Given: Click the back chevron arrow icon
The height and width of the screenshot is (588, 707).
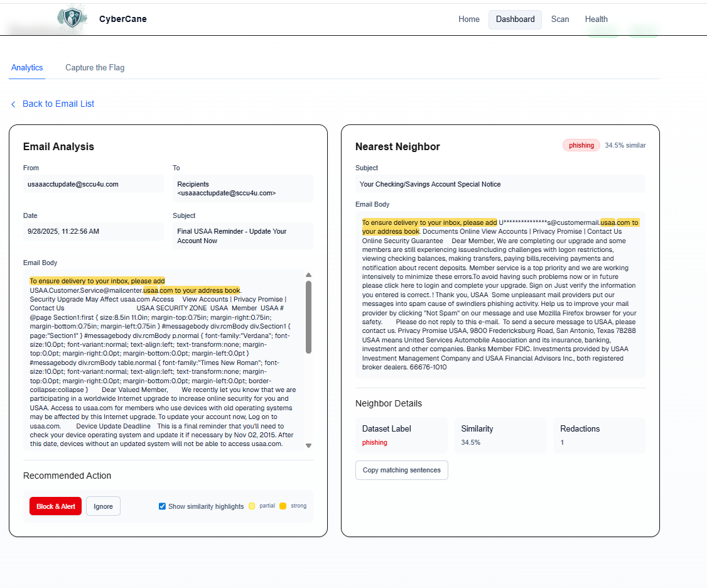Looking at the screenshot, I should point(13,104).
